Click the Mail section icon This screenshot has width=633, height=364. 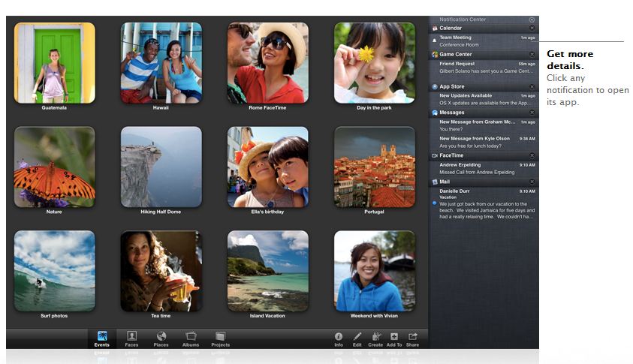pos(435,182)
